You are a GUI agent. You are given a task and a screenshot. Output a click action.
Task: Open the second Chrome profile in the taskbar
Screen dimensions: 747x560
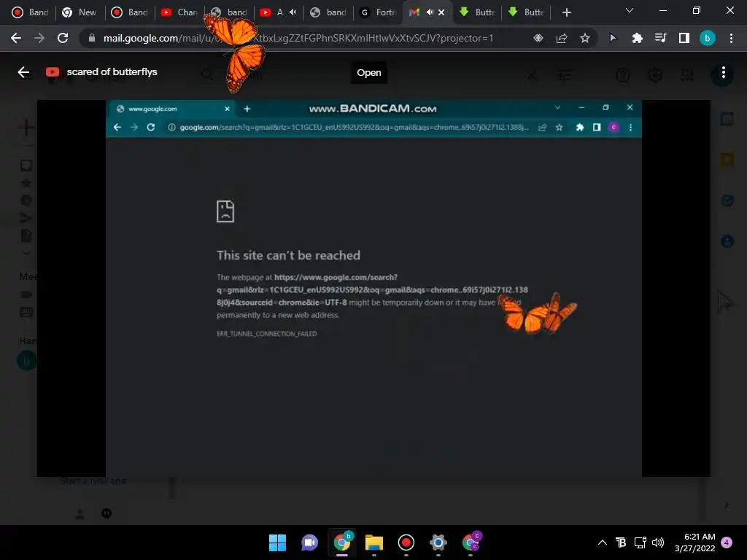472,542
